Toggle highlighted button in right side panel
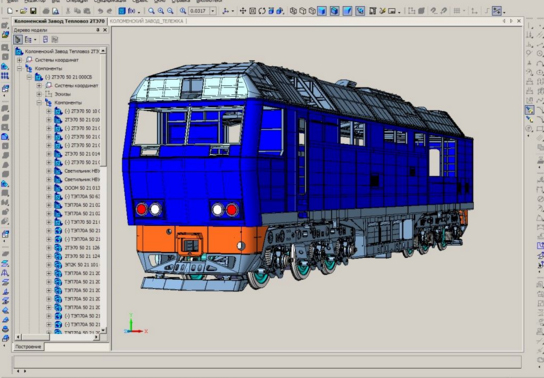Viewport: 544px width, 378px height. pyautogui.click(x=529, y=110)
